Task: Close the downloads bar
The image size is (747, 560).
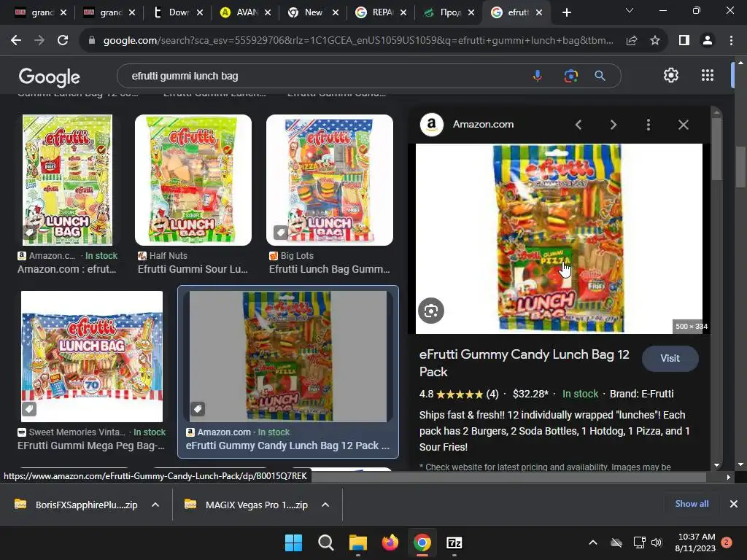Action: pyautogui.click(x=734, y=504)
